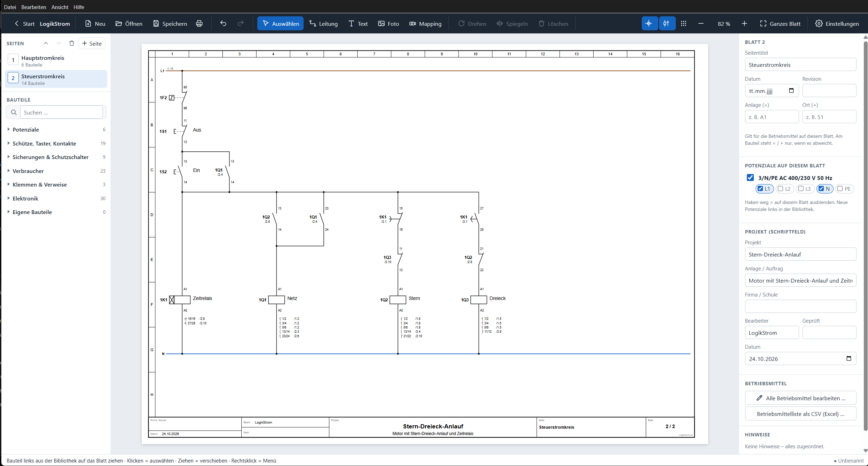Click the Suchen component search field
The width and height of the screenshot is (868, 466).
click(61, 112)
